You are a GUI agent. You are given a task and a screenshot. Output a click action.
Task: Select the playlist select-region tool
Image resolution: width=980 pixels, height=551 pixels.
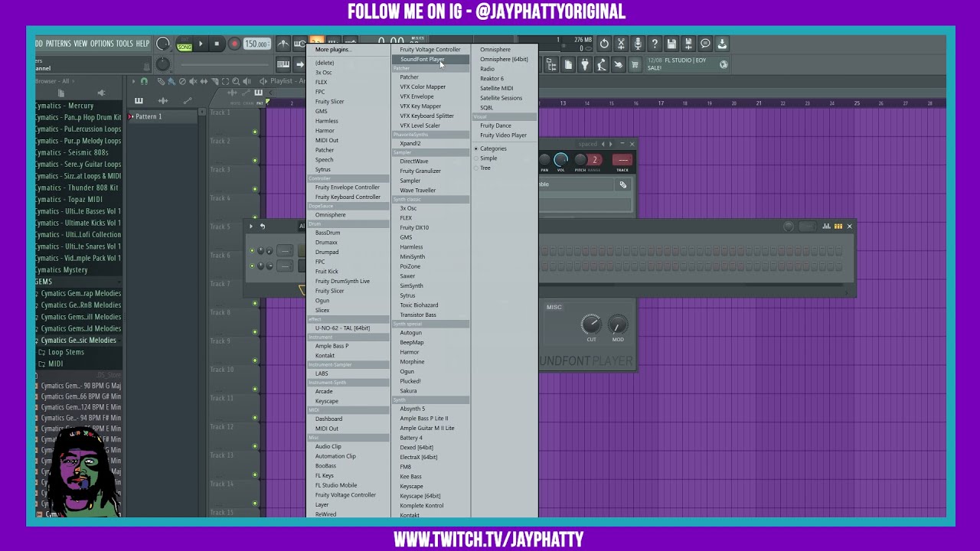225,81
